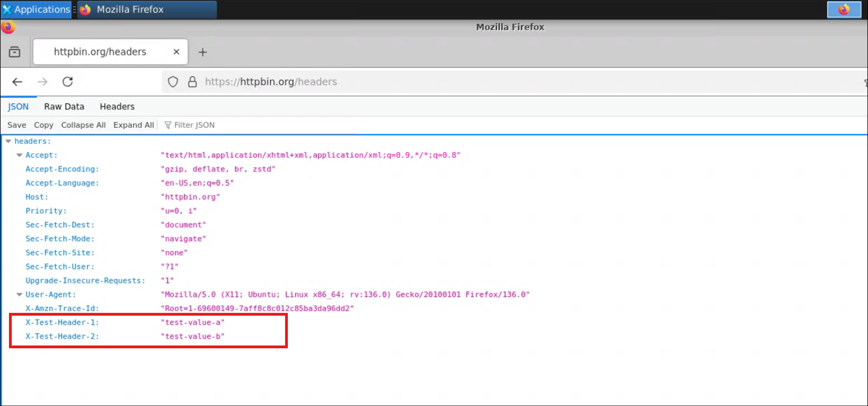Click the URL address bar
The width and height of the screenshot is (868, 406).
pos(514,82)
